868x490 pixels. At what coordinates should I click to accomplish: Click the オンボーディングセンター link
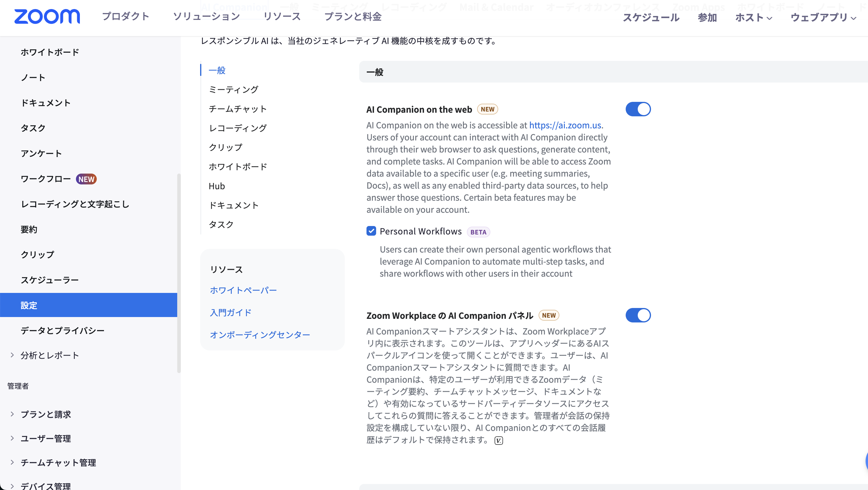click(x=259, y=335)
